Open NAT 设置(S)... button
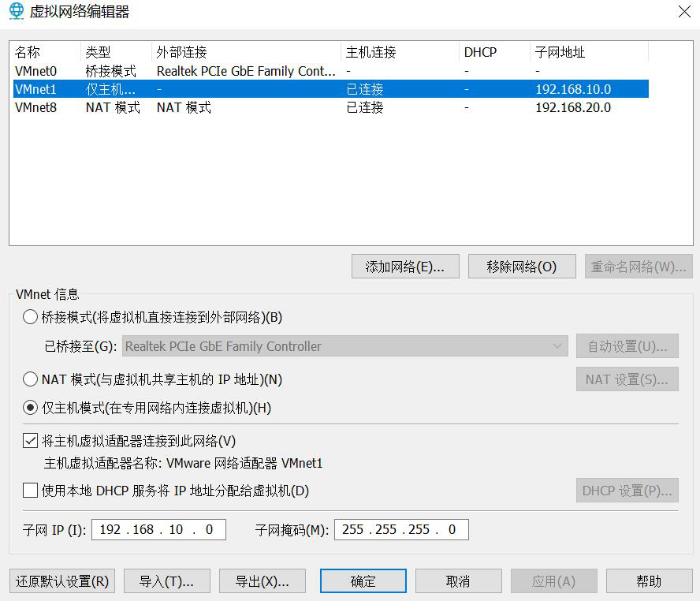Viewport: 700px width, 601px height. pos(627,379)
